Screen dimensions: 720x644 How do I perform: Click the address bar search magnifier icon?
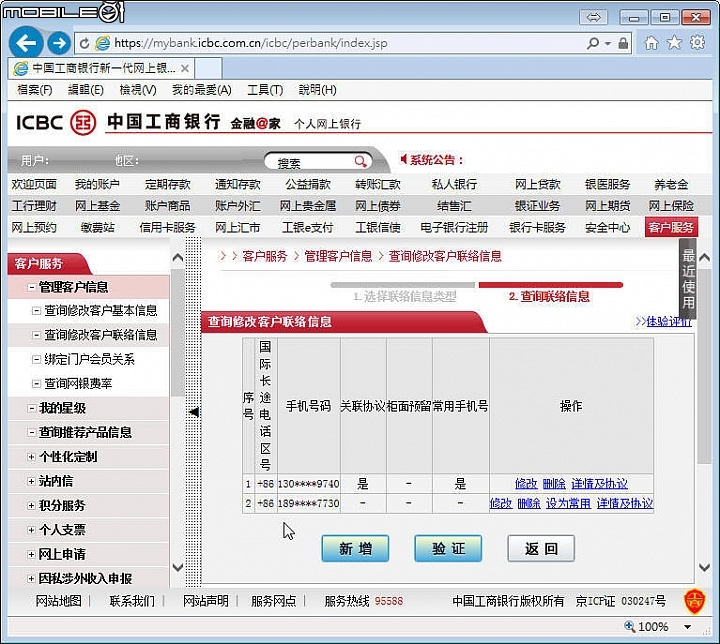pos(593,43)
